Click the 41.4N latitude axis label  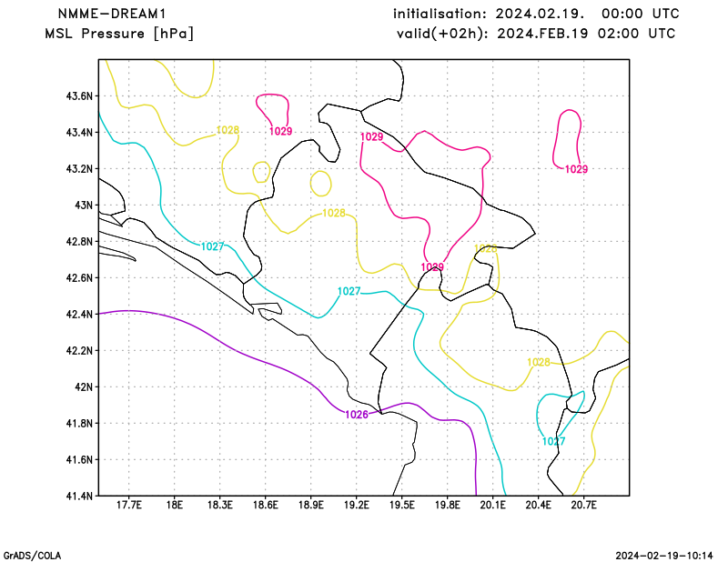point(79,496)
